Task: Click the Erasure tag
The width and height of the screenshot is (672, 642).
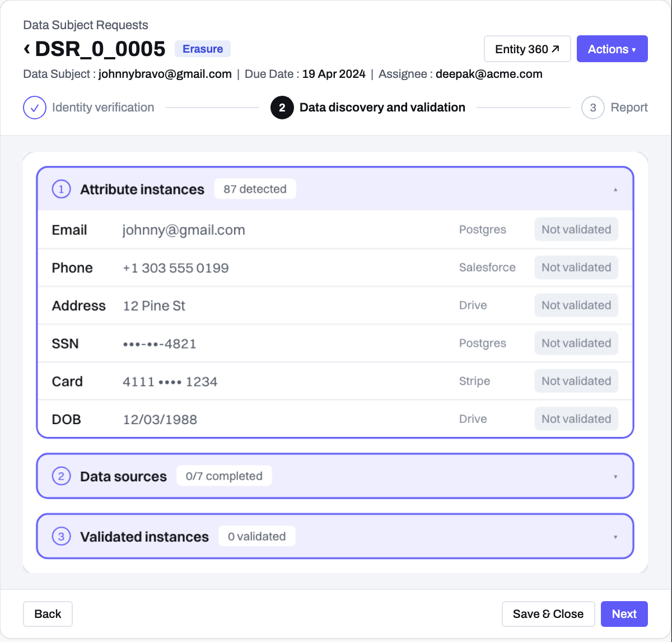Action: (x=203, y=49)
